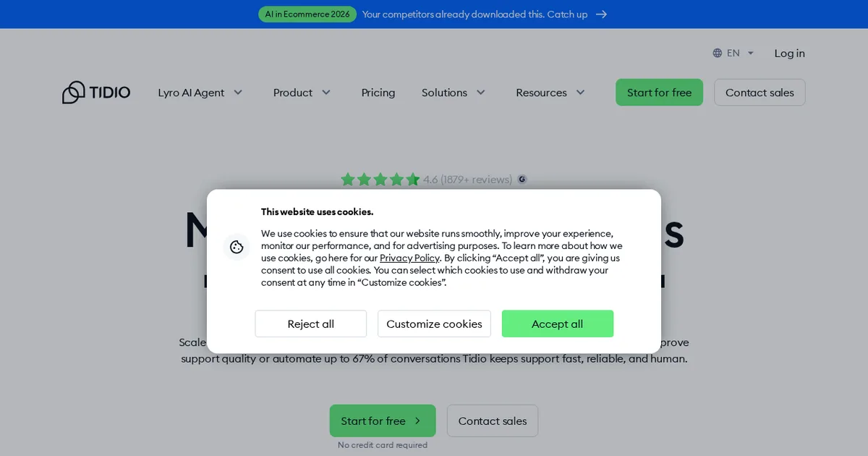Expand the Resources menu chevron
Screen dimensions: 868x456
coord(580,93)
